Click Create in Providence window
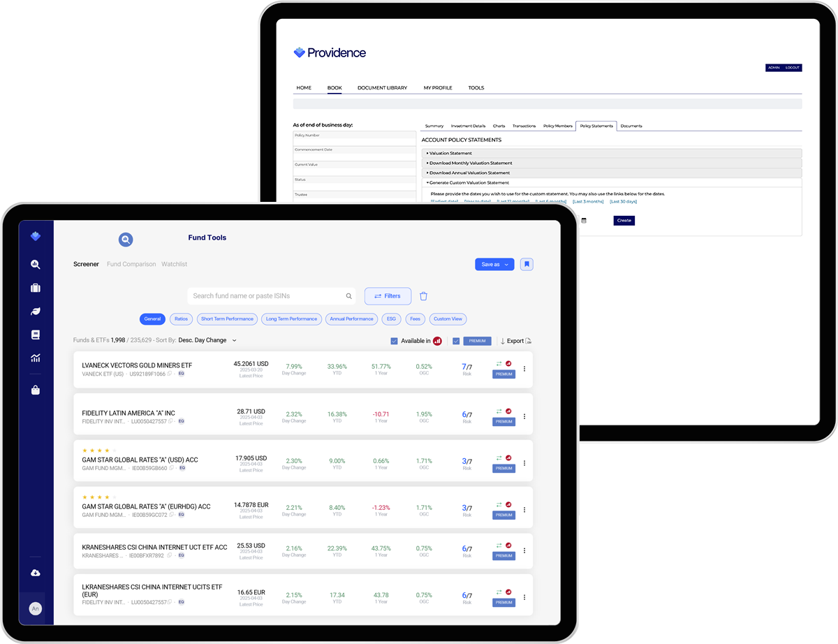 point(624,221)
